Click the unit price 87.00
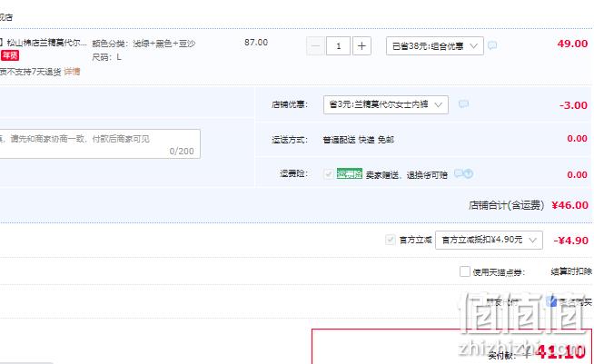This screenshot has width=594, height=364. click(x=256, y=43)
